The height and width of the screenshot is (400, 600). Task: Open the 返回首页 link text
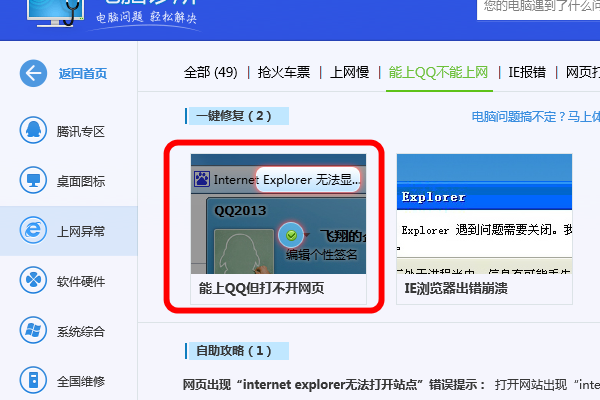pyautogui.click(x=83, y=73)
